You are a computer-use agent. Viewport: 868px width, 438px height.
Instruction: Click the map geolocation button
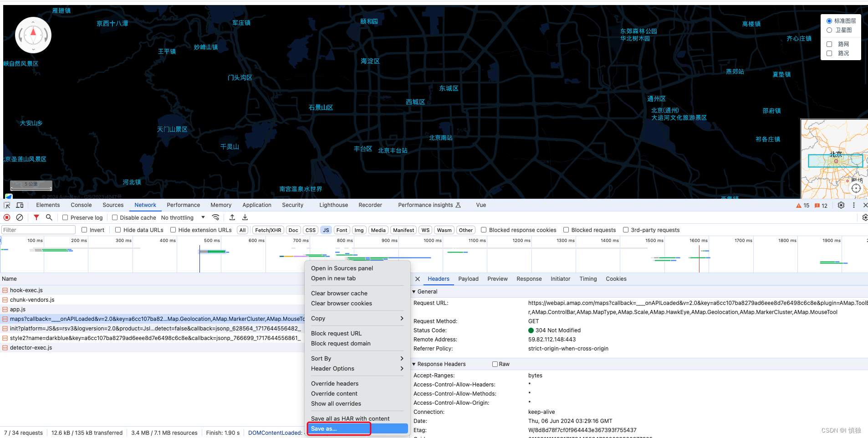point(856,188)
